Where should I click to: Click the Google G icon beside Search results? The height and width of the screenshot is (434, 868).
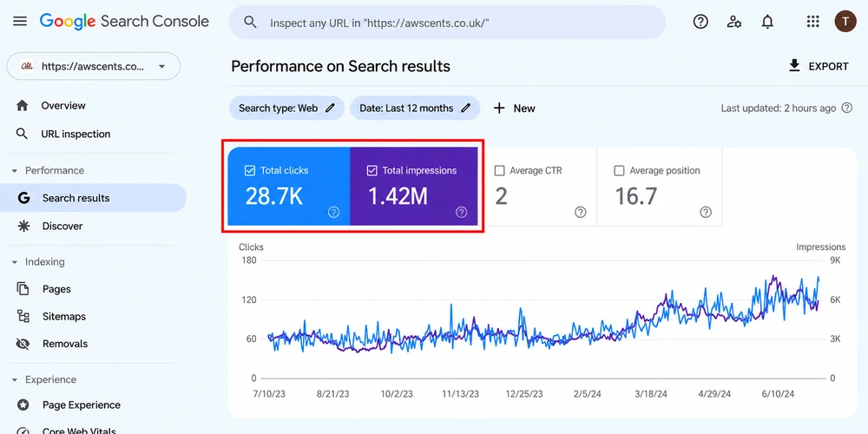click(x=23, y=198)
